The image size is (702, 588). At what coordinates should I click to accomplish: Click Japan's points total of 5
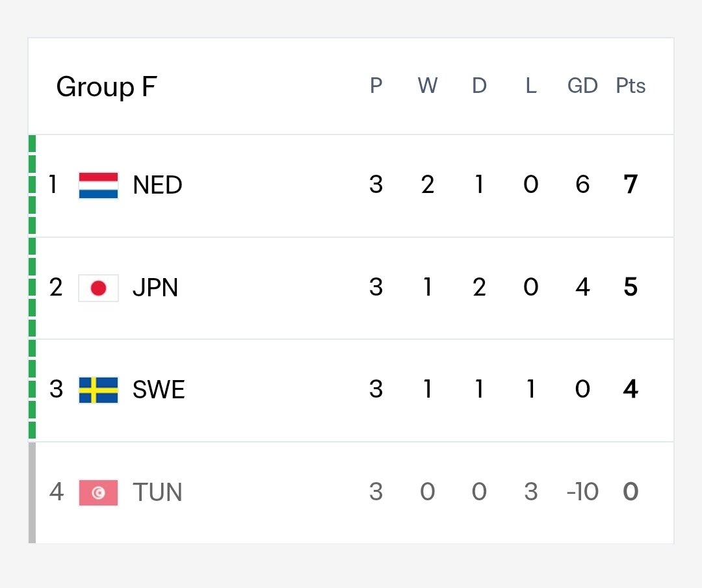[630, 287]
